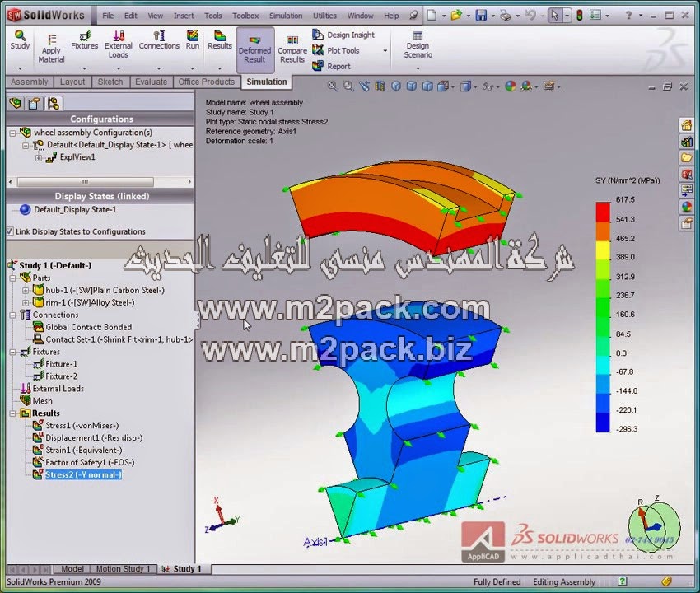Open Plot Tools
700x593 pixels.
tap(336, 50)
